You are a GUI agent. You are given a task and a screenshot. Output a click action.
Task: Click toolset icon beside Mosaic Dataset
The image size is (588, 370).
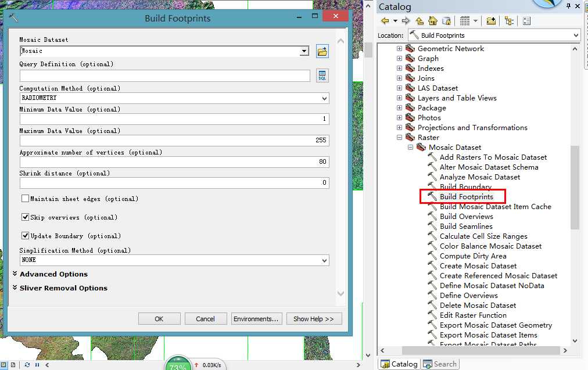(x=421, y=147)
